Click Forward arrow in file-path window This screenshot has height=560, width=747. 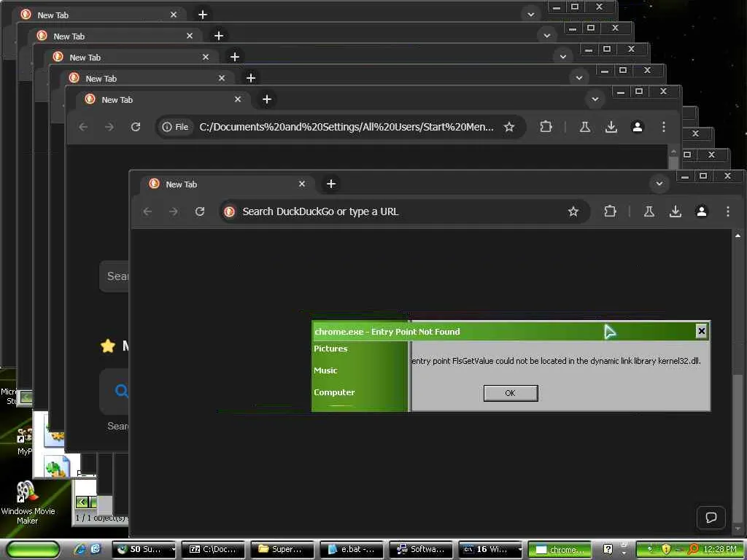click(109, 127)
